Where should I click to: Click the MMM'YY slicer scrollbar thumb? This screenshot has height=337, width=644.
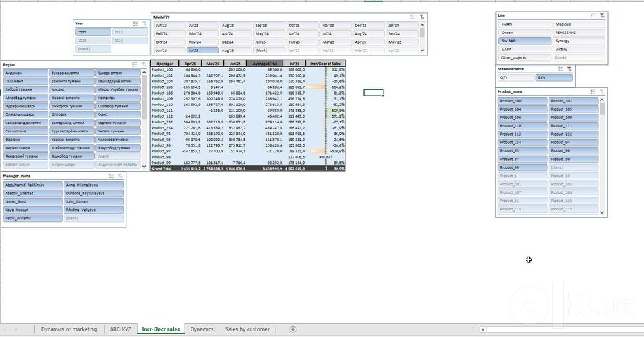coord(422,32)
